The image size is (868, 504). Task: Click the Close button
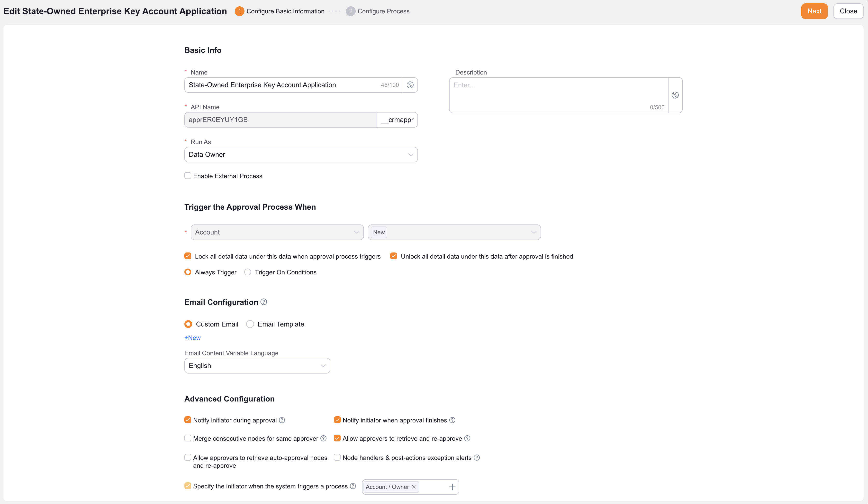click(848, 11)
